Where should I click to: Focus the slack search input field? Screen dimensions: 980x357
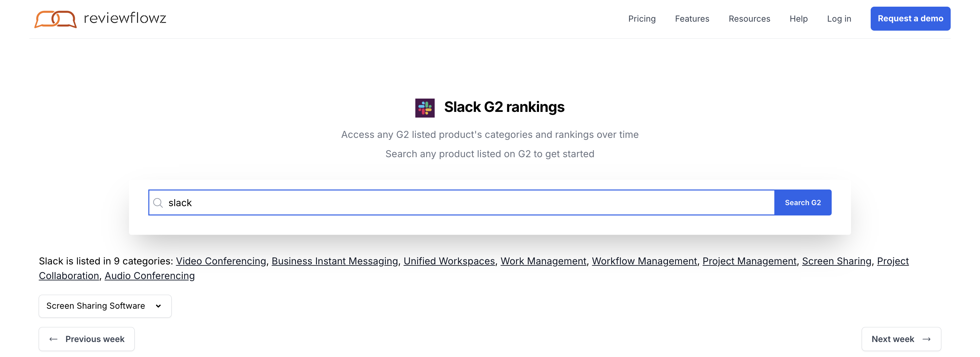[x=461, y=202]
